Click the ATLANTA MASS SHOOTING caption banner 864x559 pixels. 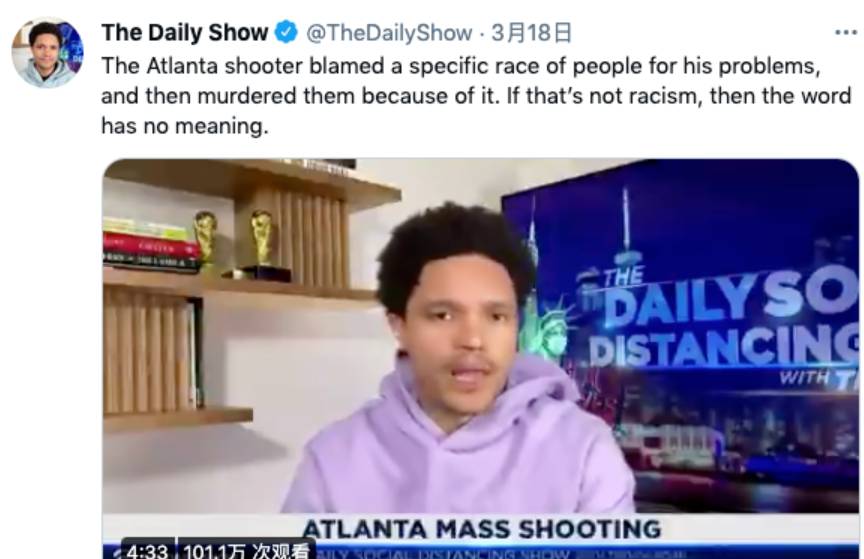[482, 529]
